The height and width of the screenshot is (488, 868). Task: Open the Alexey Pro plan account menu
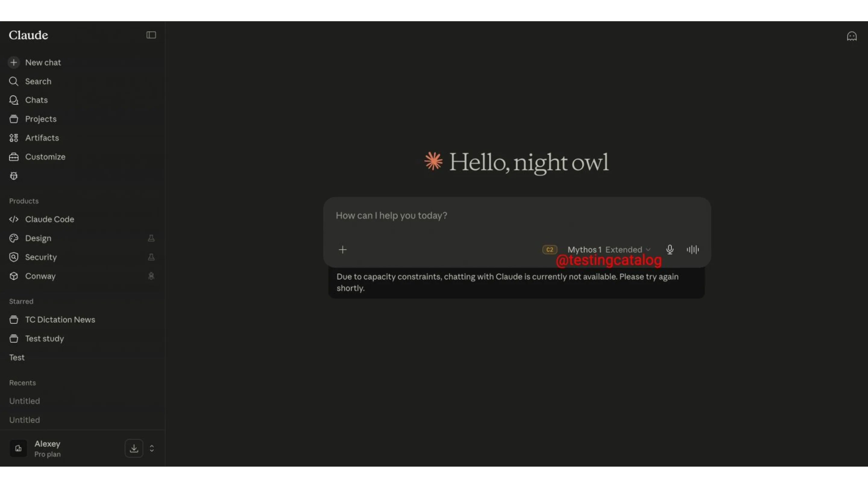[x=47, y=448]
